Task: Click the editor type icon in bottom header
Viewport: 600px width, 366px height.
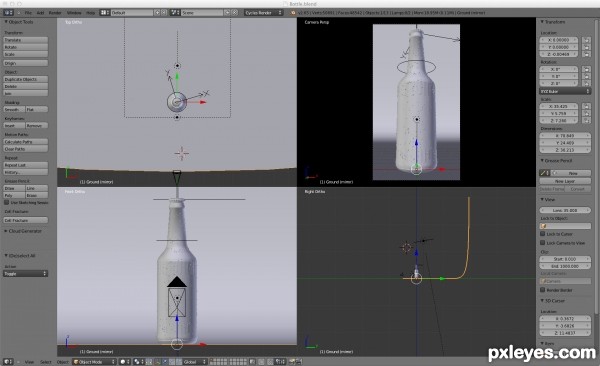Action: click(x=8, y=361)
